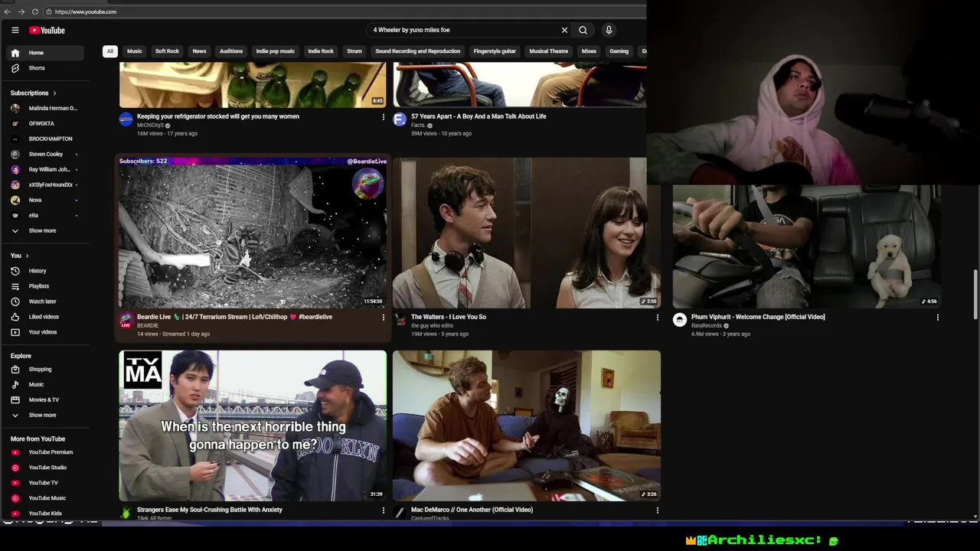Open The Walters - I Love You So thumbnail
This screenshot has height=551, width=980.
pyautogui.click(x=526, y=233)
